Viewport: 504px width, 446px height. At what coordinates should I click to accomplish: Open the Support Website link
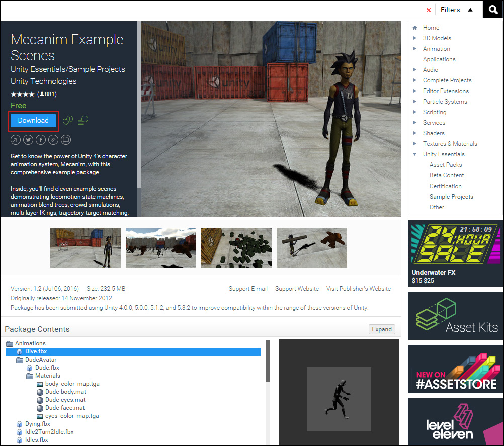click(x=297, y=289)
